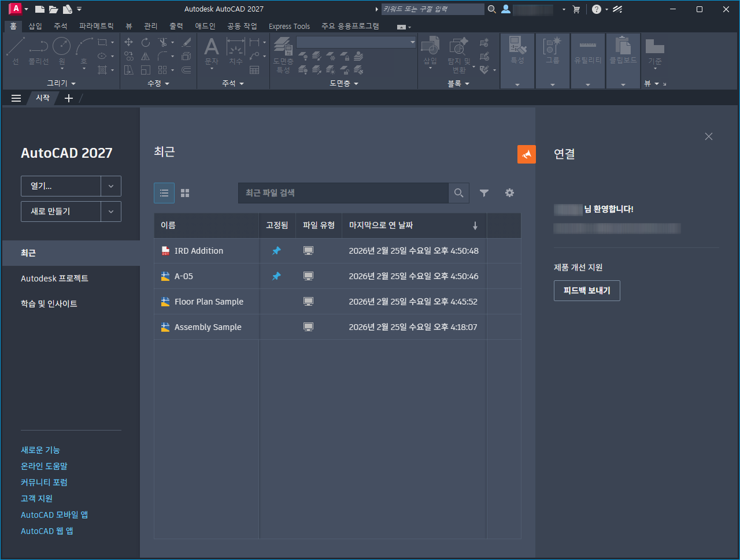Open the AutoCAD application menu logo

(16, 9)
